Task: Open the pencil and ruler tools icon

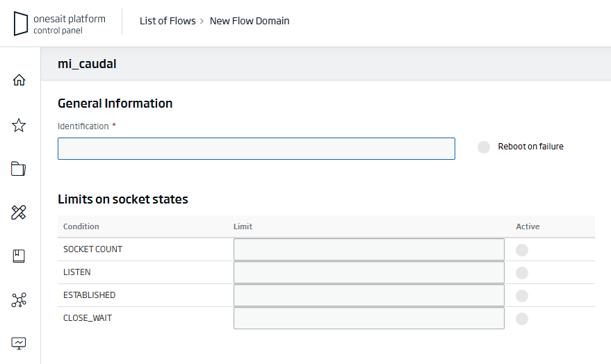Action: pos(19,213)
